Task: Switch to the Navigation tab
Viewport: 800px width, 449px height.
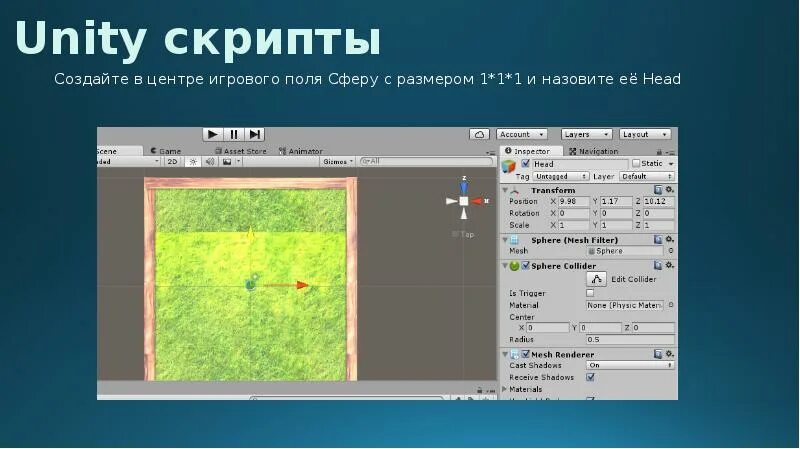Action: click(x=593, y=151)
